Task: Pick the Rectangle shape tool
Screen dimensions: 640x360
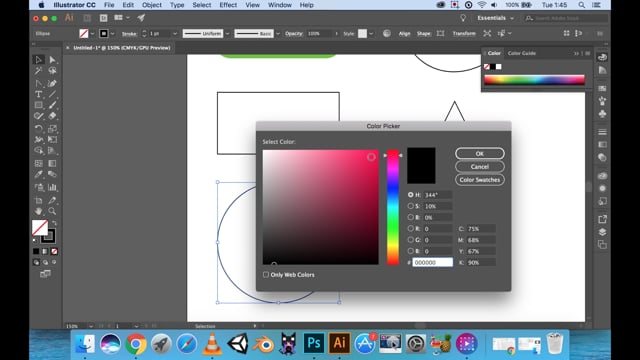Action: [38, 105]
